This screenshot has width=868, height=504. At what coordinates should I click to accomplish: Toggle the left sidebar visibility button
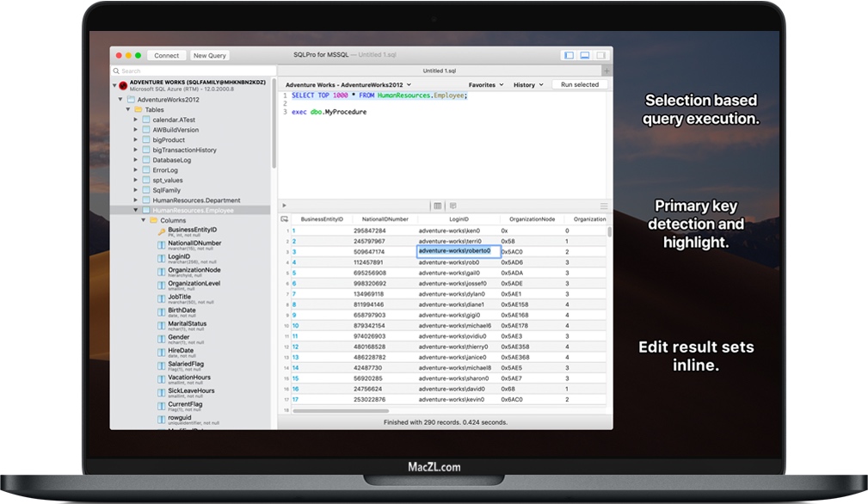click(568, 54)
